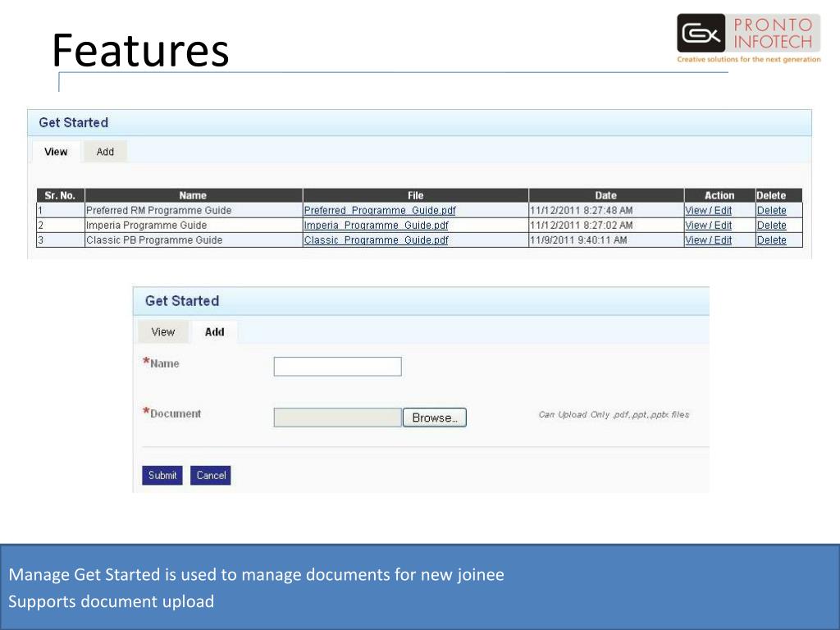Delete the Classic PB Programme Guide row
Image resolution: width=840 pixels, height=630 pixels.
coord(771,240)
